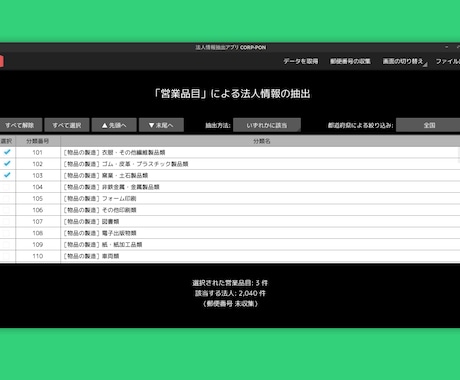Open the 都道府県 filter 全国 dropdown
The image size is (460, 380).
(429, 125)
